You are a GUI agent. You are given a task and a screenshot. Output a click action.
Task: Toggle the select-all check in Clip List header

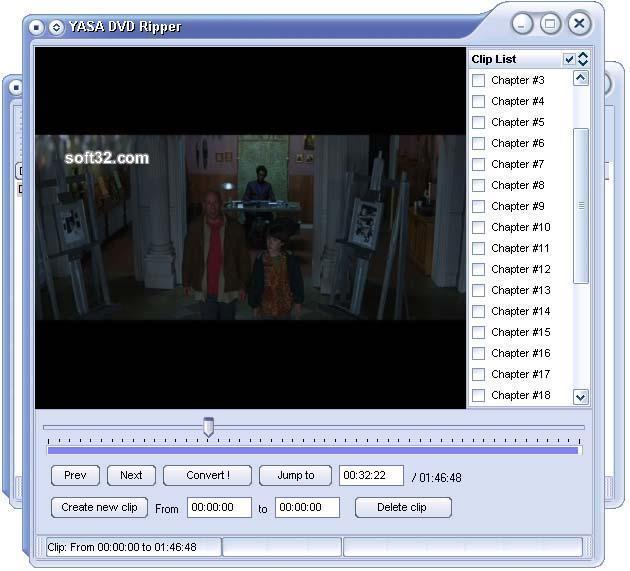point(569,59)
